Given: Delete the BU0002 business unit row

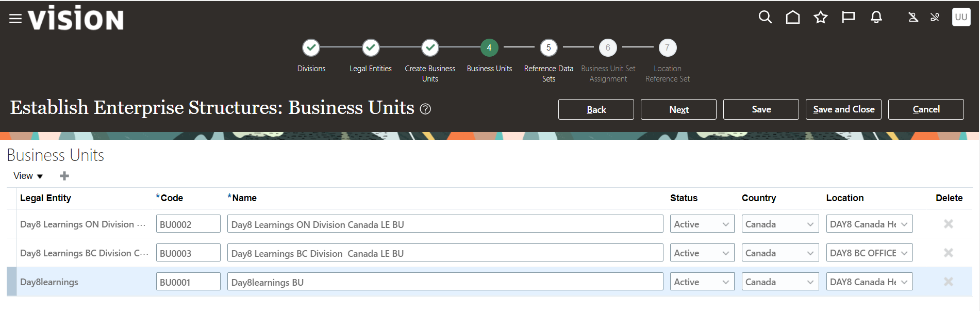Looking at the screenshot, I should pos(948,224).
